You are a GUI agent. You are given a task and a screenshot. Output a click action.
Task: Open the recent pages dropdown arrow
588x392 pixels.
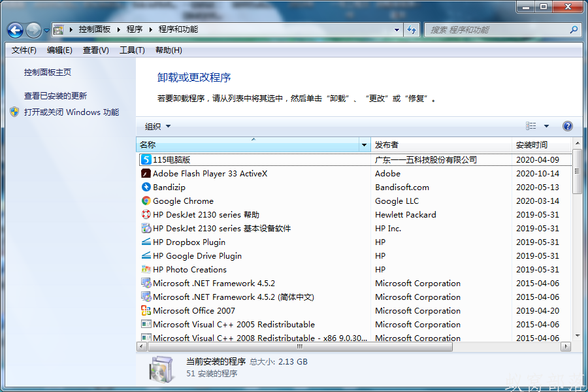(x=46, y=31)
